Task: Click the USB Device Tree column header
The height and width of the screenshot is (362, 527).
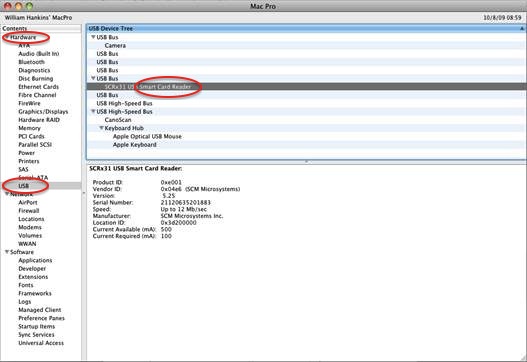Action: pyautogui.click(x=306, y=29)
